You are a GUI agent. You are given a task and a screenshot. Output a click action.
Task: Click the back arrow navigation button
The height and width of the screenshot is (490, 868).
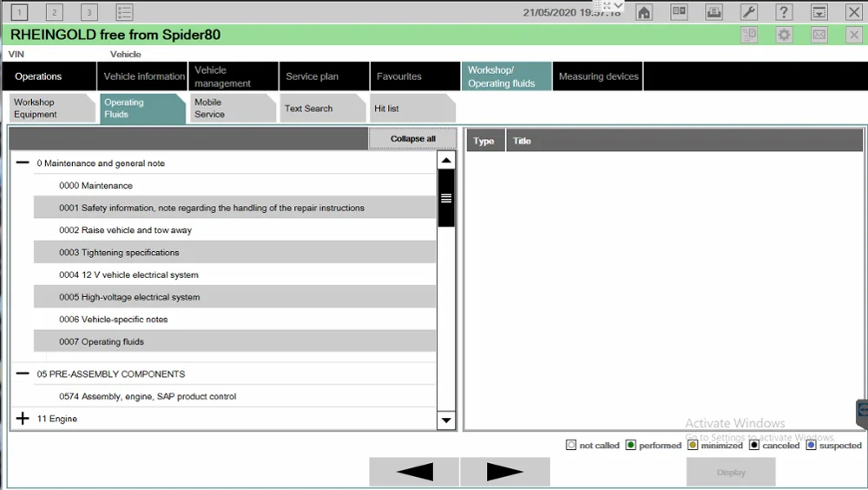click(x=414, y=473)
